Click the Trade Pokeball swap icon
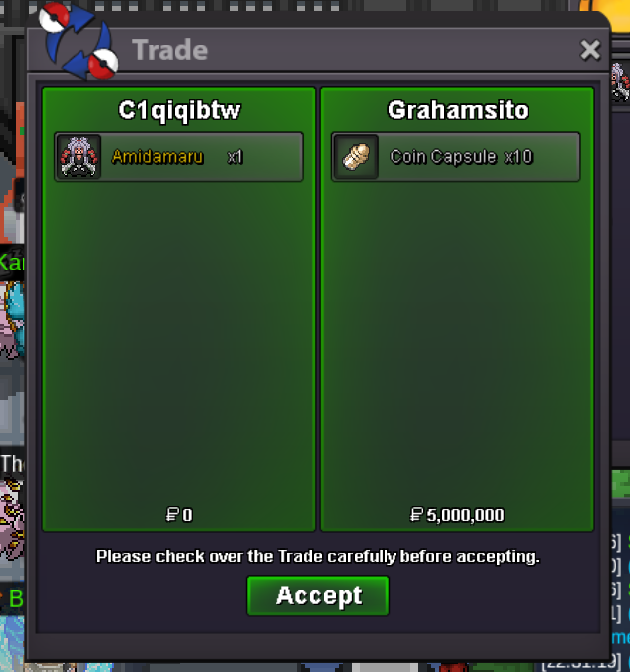This screenshot has height=672, width=630. click(x=79, y=41)
